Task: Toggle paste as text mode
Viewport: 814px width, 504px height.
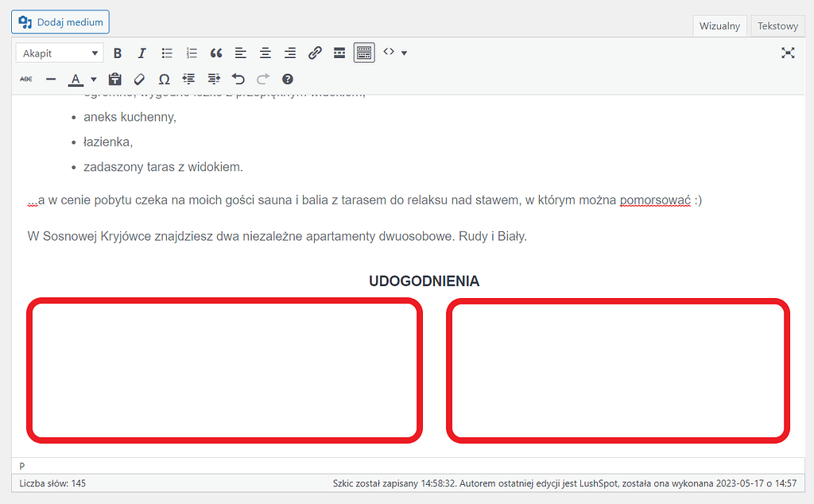Action: click(114, 79)
